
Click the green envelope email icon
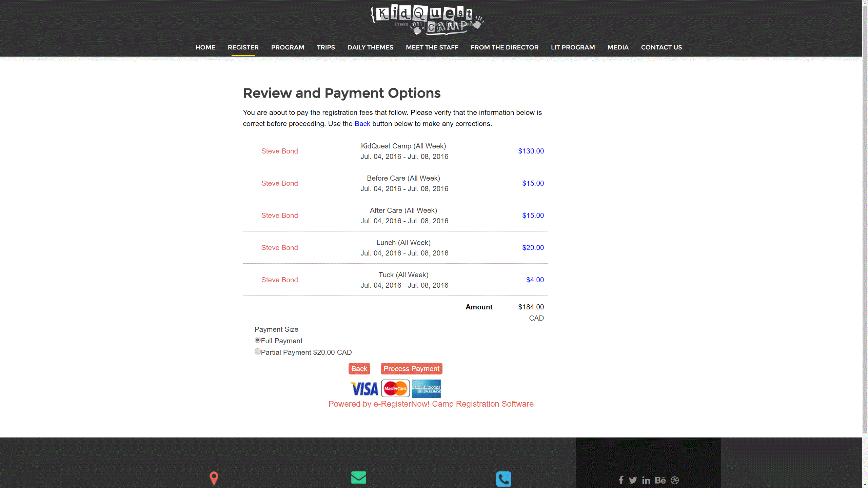(358, 477)
